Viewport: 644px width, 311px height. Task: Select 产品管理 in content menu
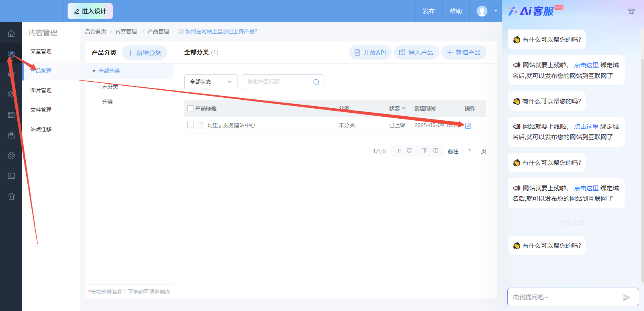point(41,71)
